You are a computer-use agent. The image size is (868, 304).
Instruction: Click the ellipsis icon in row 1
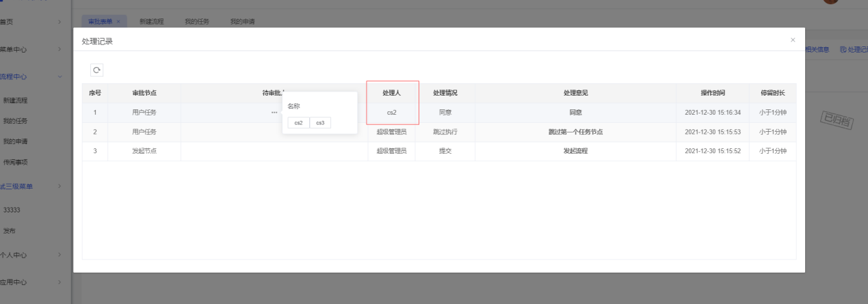[x=274, y=112]
